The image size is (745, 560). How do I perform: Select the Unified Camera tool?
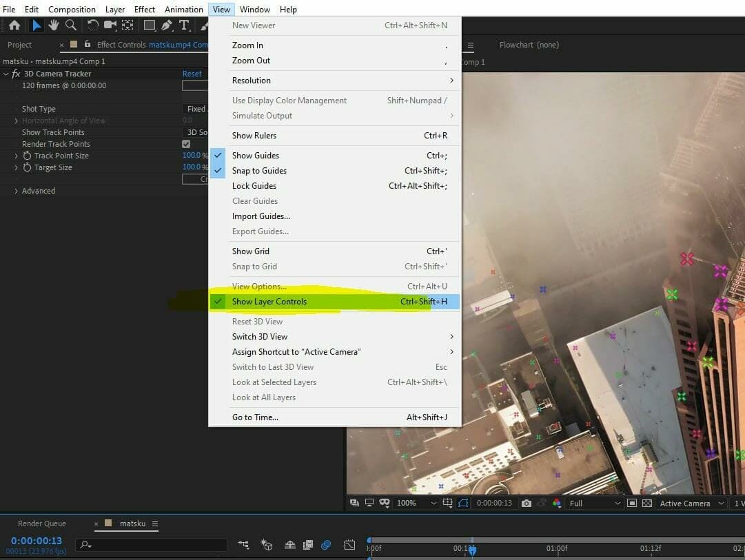click(x=110, y=25)
